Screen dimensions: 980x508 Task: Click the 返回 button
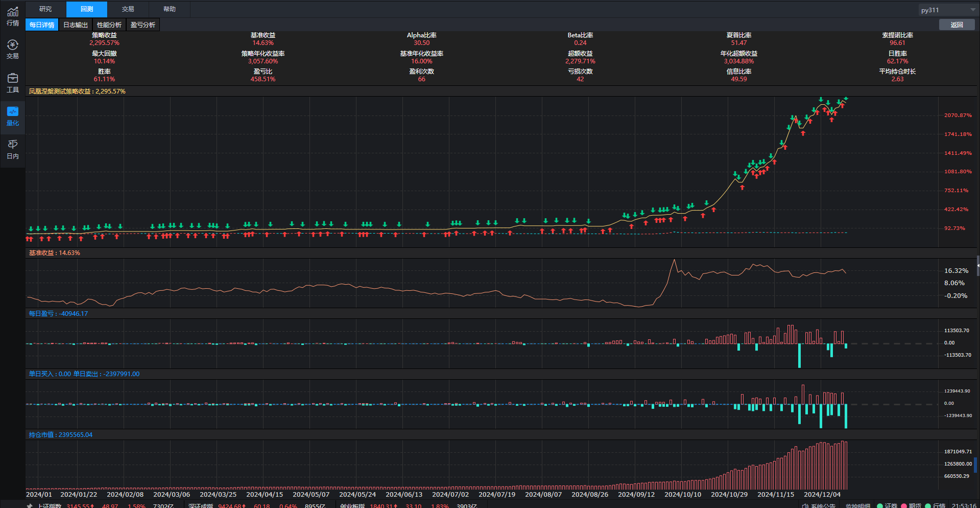tap(957, 25)
